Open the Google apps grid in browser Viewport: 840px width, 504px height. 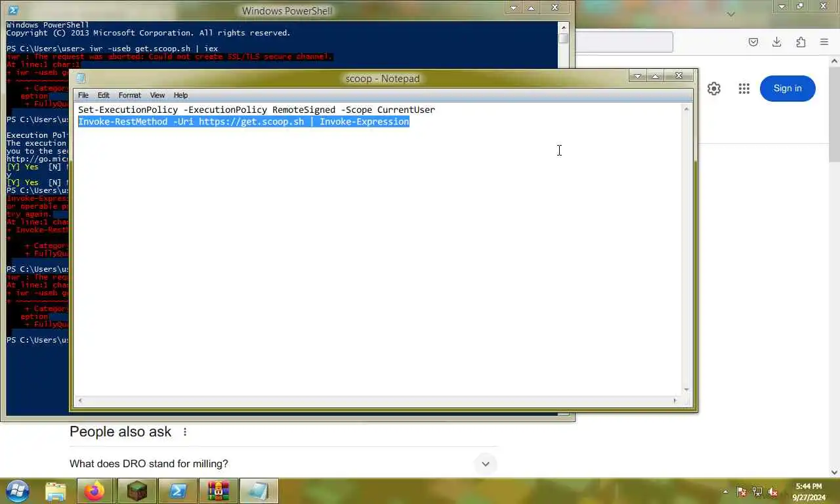click(744, 89)
